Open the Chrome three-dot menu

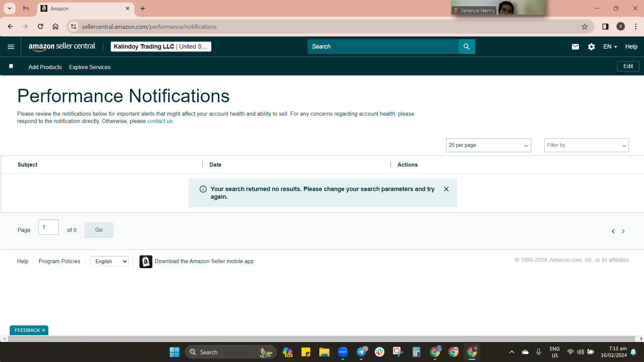pos(636,26)
